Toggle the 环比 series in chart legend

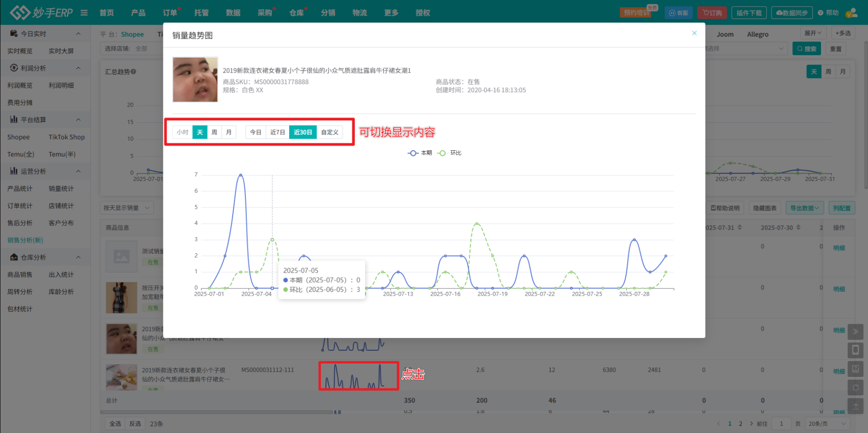pos(449,153)
